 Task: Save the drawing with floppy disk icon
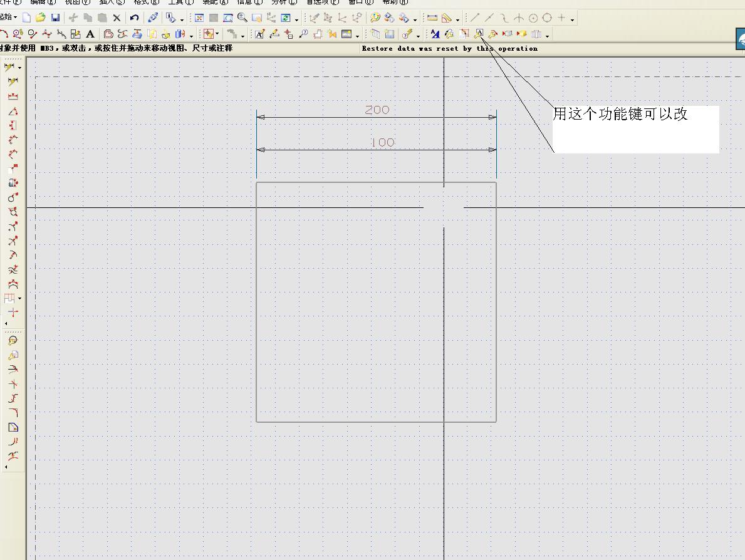point(55,18)
